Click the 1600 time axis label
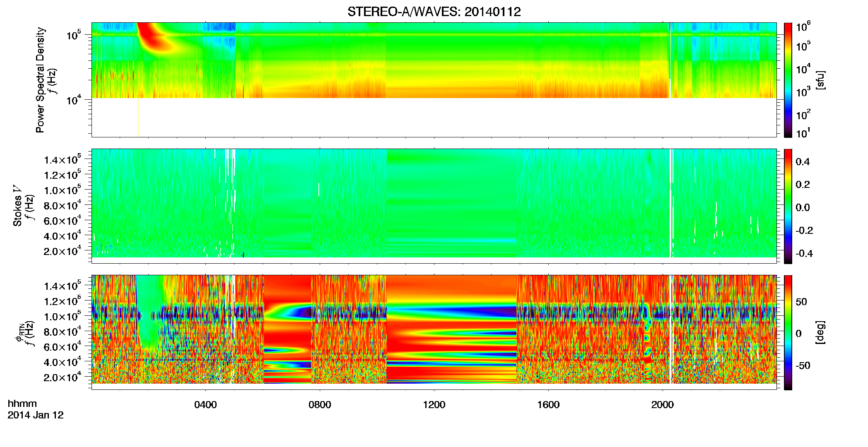This screenshot has width=868, height=447. (548, 405)
